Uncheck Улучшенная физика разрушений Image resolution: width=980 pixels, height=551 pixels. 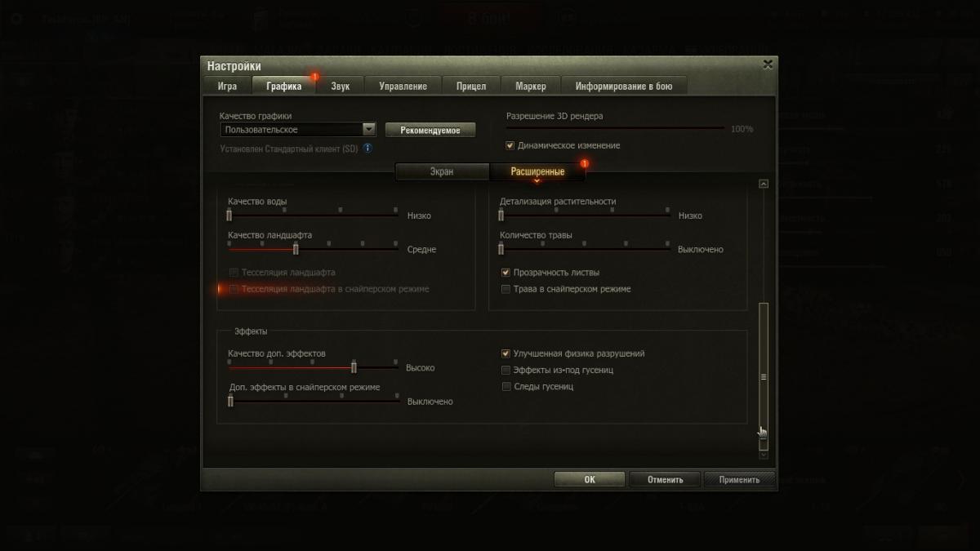click(506, 354)
